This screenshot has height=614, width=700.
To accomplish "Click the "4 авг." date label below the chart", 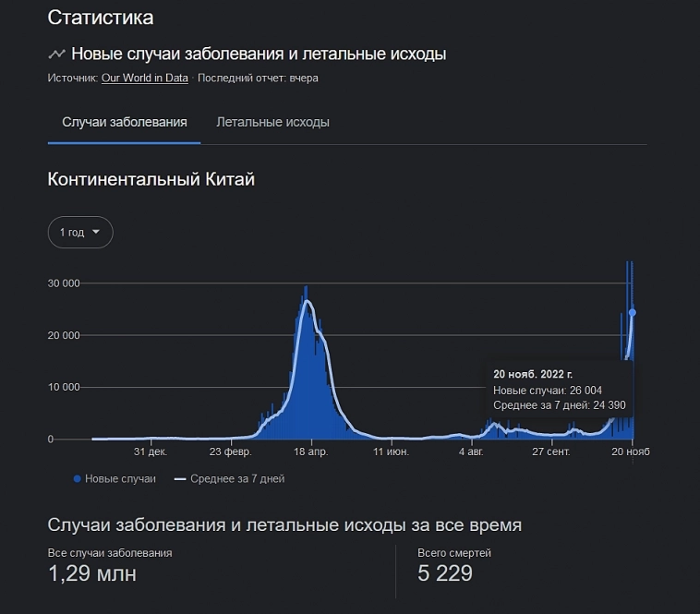I will pyautogui.click(x=470, y=452).
